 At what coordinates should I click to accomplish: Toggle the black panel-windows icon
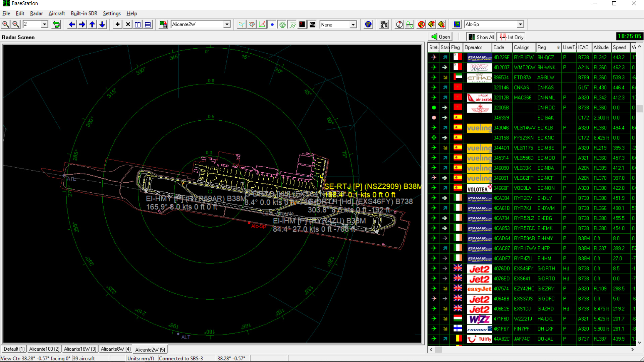(313, 24)
